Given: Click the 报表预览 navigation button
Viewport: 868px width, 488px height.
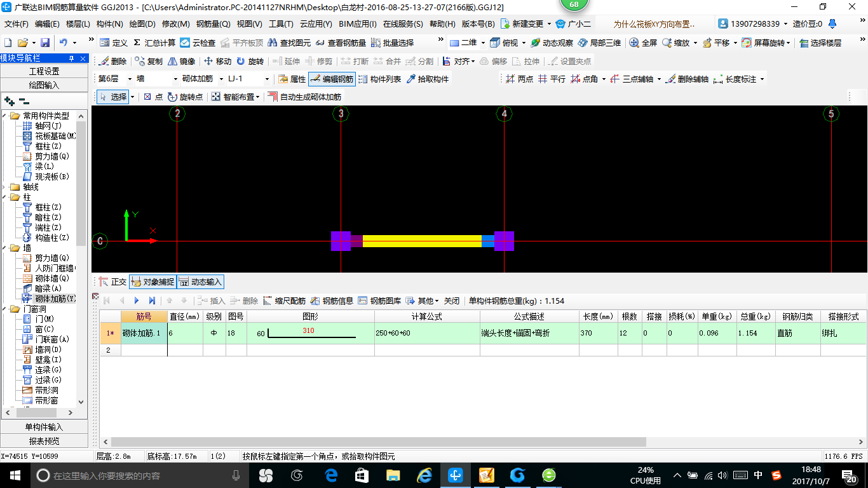Looking at the screenshot, I should click(x=44, y=441).
